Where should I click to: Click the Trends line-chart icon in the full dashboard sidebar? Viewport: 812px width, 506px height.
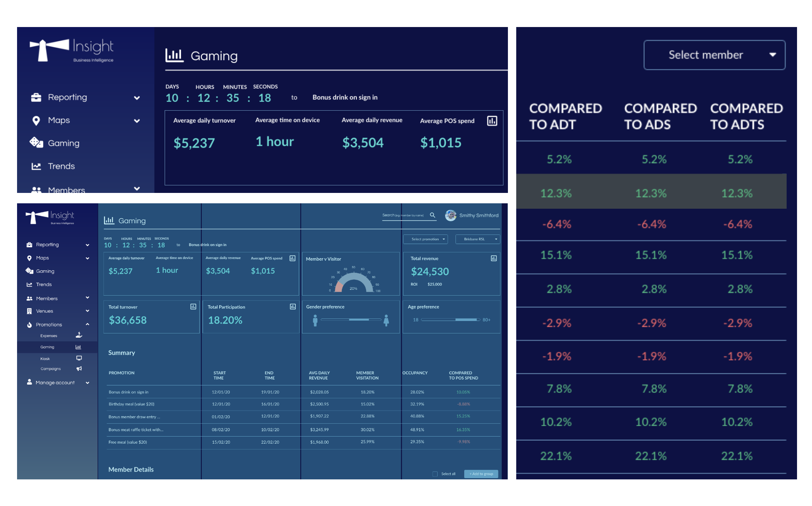pyautogui.click(x=29, y=284)
